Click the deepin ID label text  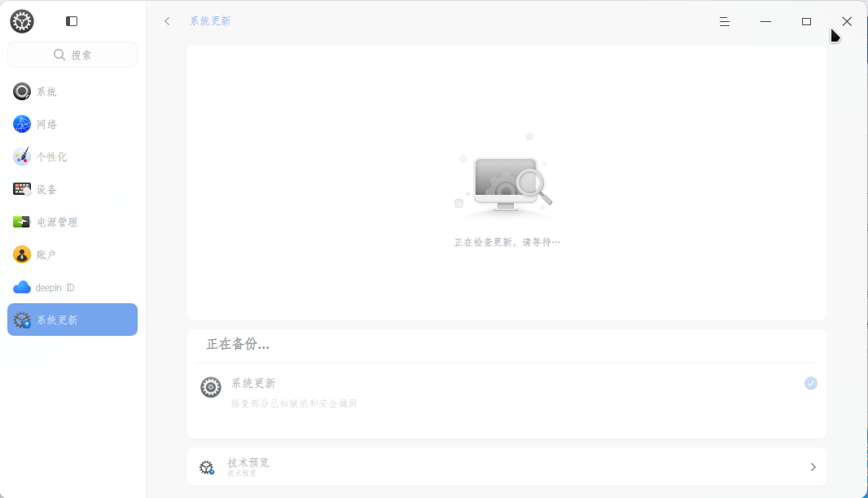pos(55,288)
